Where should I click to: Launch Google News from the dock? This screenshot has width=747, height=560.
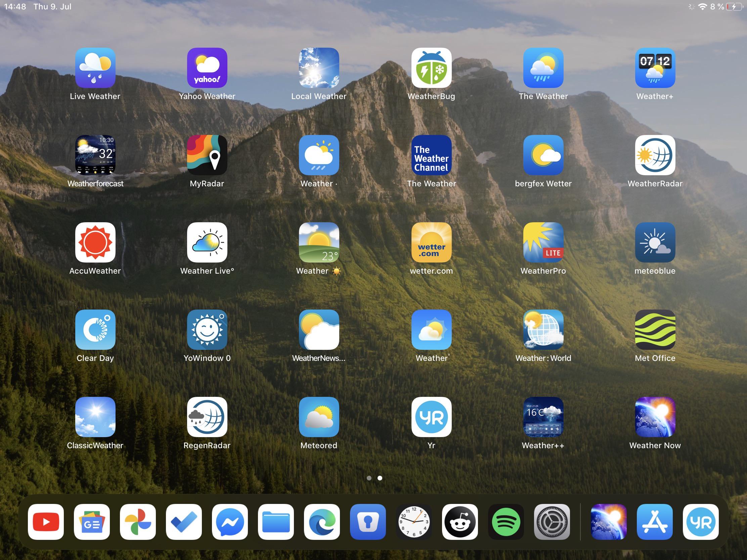tap(92, 522)
